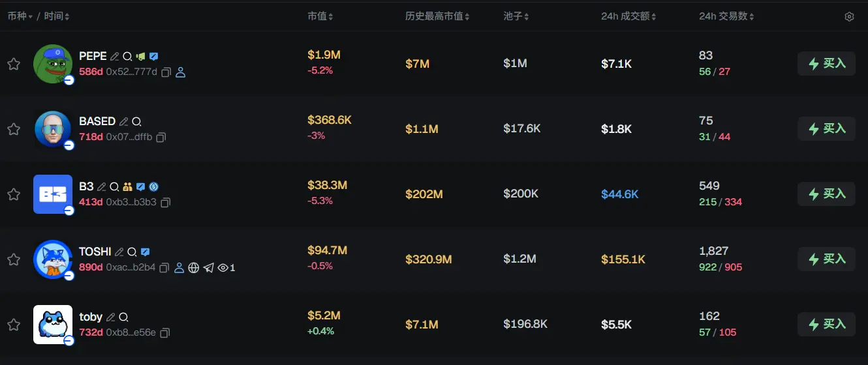Image resolution: width=868 pixels, height=365 pixels.
Task: Open TOSHI's website globe icon
Action: 194,268
